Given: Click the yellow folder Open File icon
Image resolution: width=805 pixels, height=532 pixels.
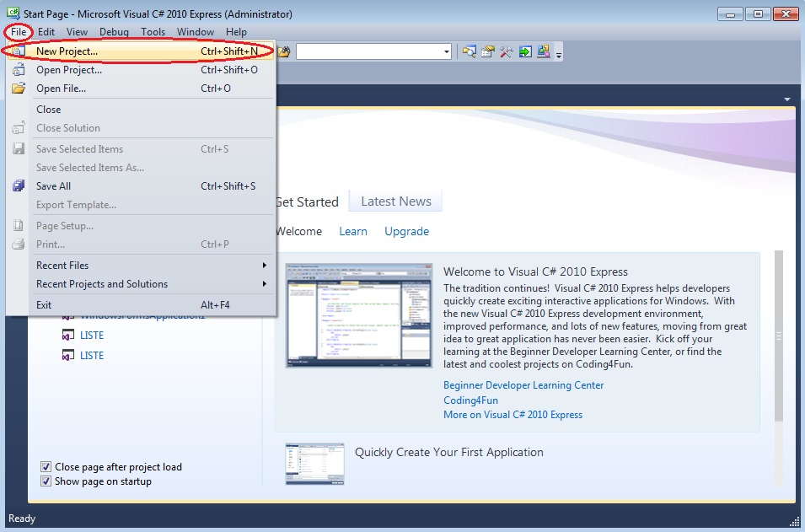Looking at the screenshot, I should click(19, 89).
